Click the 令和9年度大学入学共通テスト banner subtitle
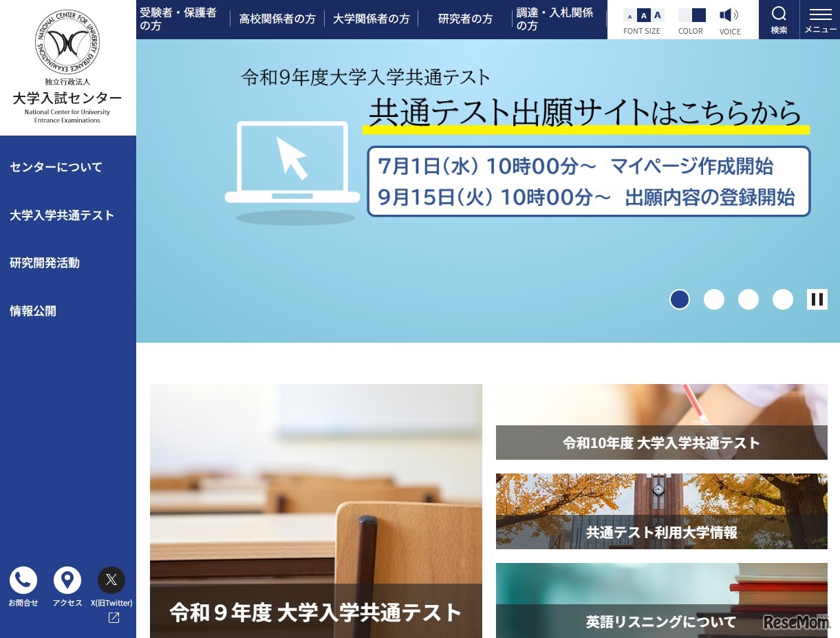 [x=366, y=77]
